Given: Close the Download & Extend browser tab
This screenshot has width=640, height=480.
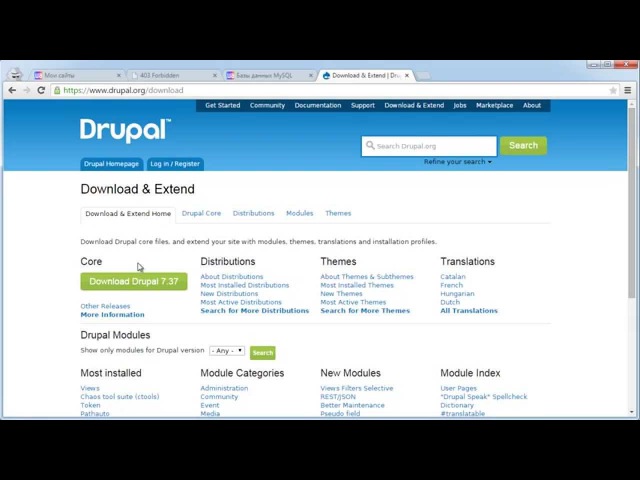Looking at the screenshot, I should (407, 76).
